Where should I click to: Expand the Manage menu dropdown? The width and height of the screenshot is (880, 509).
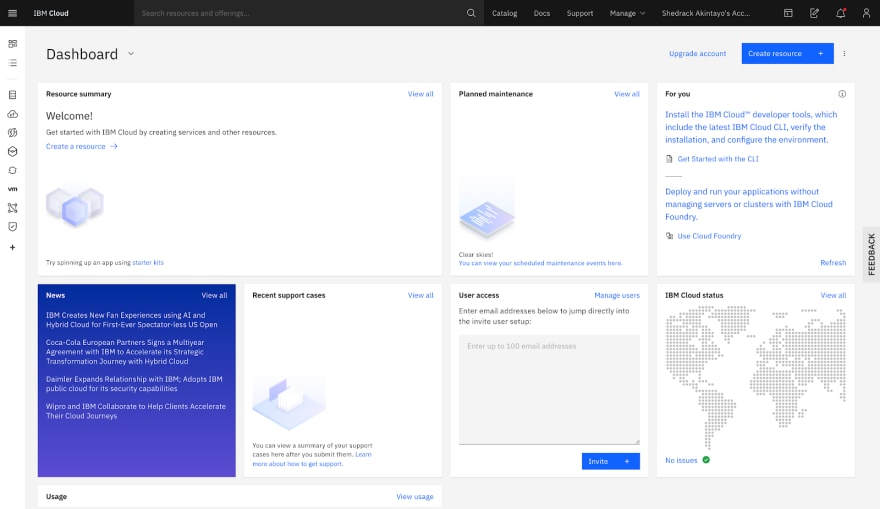click(x=627, y=13)
